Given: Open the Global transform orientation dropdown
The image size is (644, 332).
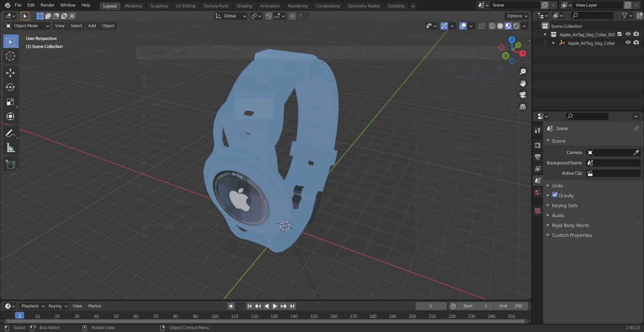Looking at the screenshot, I should pyautogui.click(x=231, y=16).
